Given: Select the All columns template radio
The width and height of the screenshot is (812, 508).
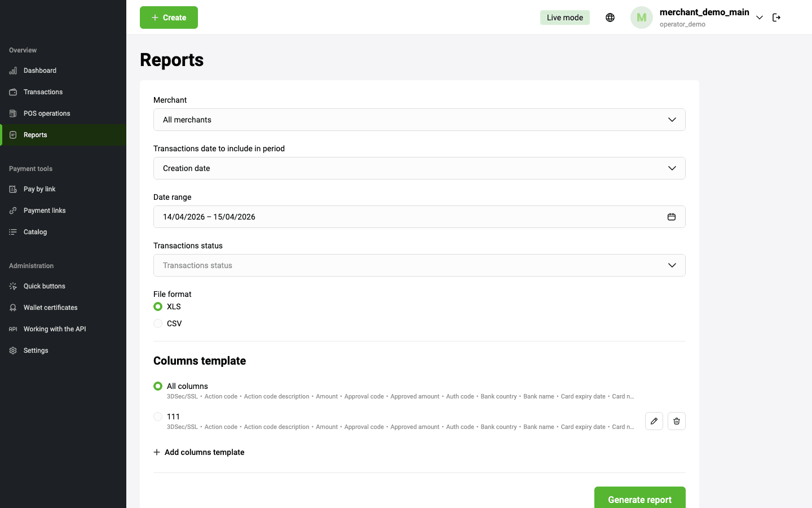Looking at the screenshot, I should [x=158, y=386].
